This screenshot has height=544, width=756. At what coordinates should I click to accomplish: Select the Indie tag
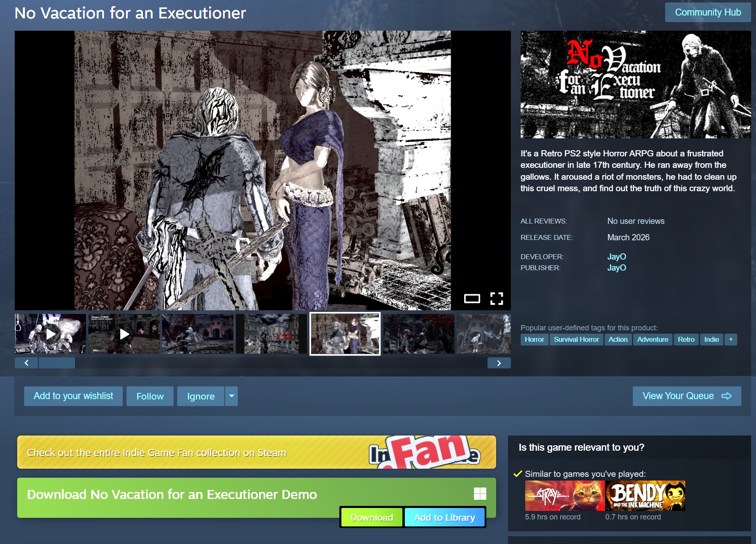(711, 339)
